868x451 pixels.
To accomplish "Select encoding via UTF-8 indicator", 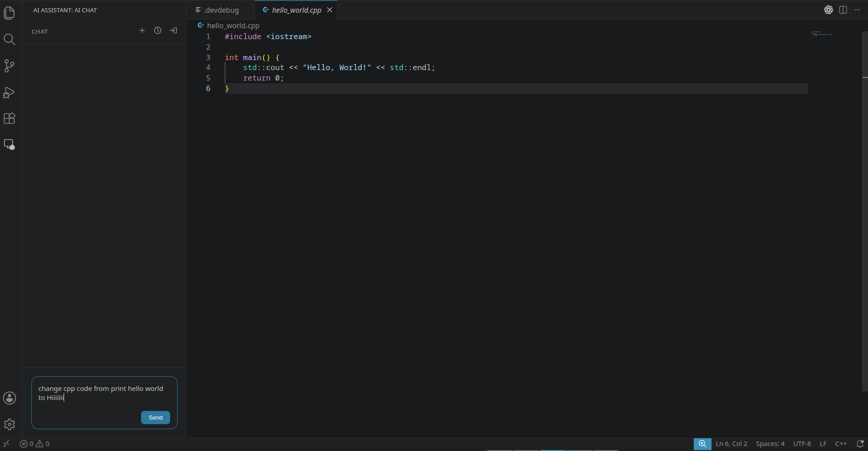I will point(802,444).
